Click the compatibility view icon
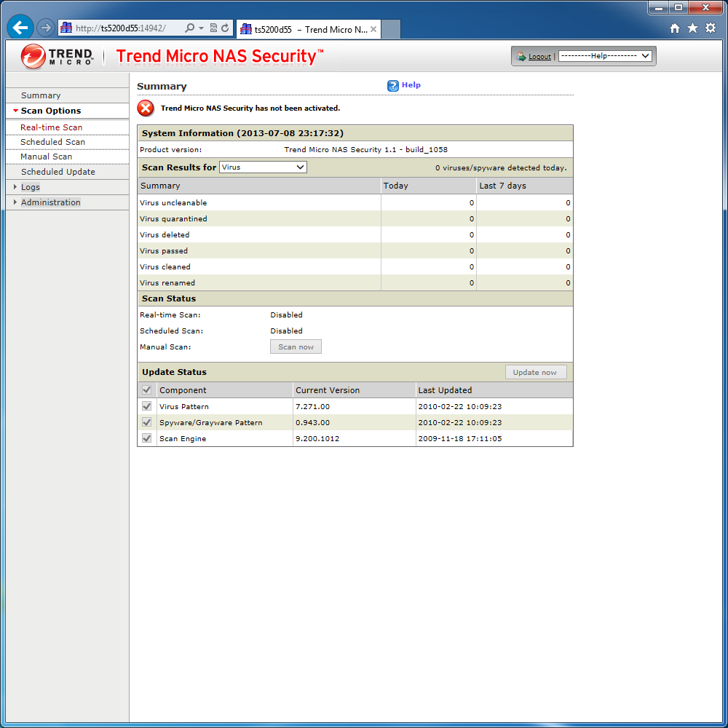Screen dimensions: 728x728 pos(213,28)
